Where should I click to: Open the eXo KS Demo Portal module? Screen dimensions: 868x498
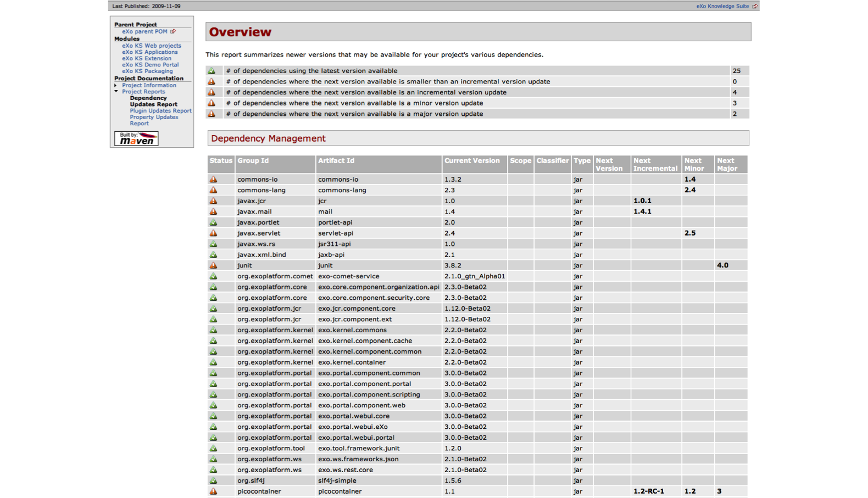pyautogui.click(x=151, y=65)
